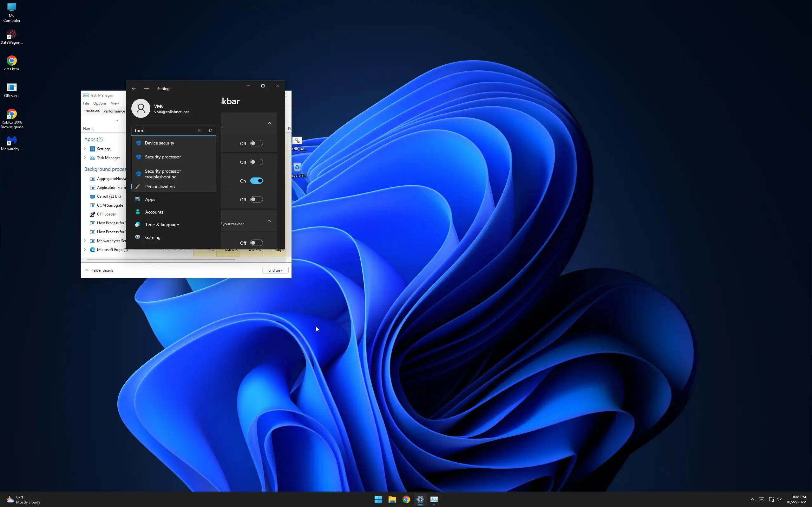
Task: Enable the bottom Off toggle
Action: [256, 243]
